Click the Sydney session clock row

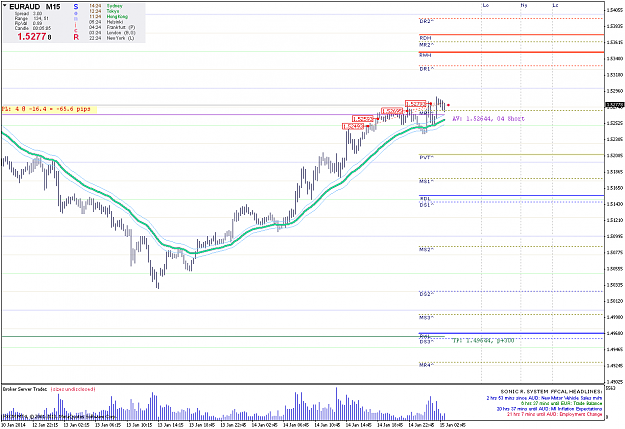106,6
